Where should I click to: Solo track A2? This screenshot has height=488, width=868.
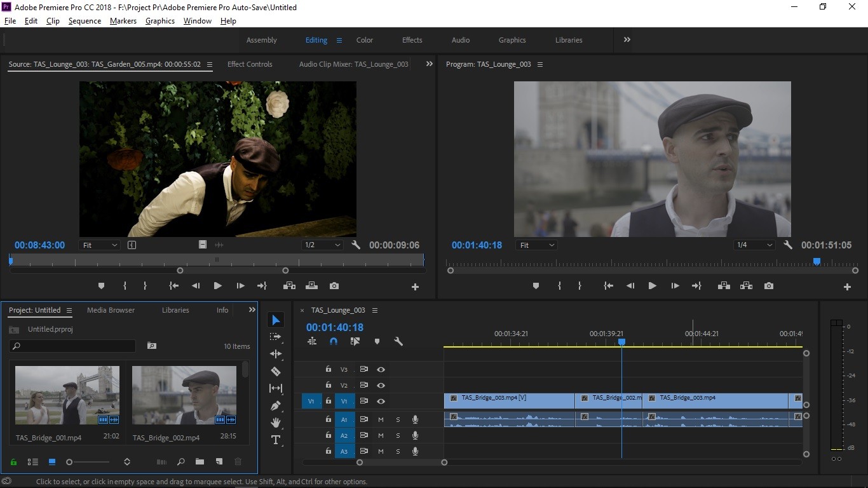click(398, 435)
